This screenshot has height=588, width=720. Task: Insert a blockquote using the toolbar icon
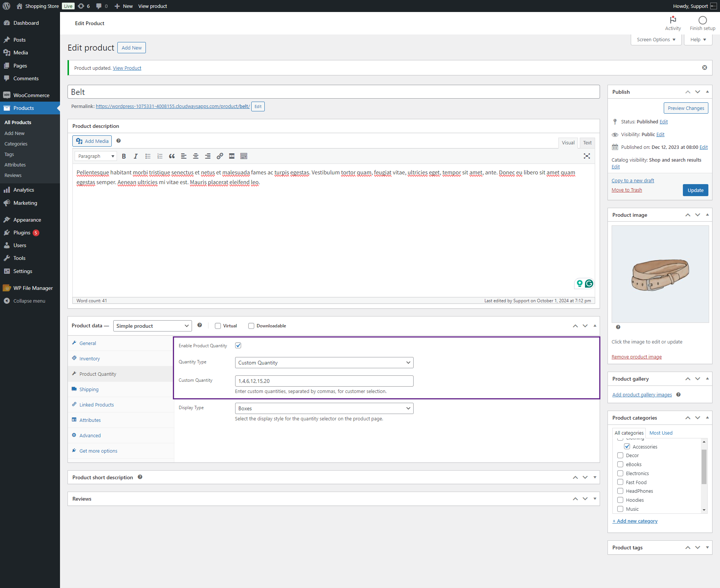172,156
